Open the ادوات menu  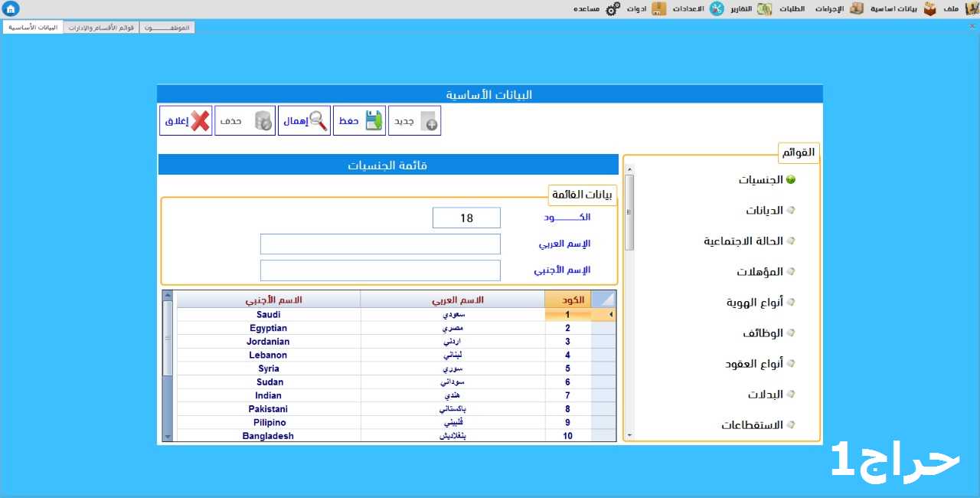coord(637,8)
